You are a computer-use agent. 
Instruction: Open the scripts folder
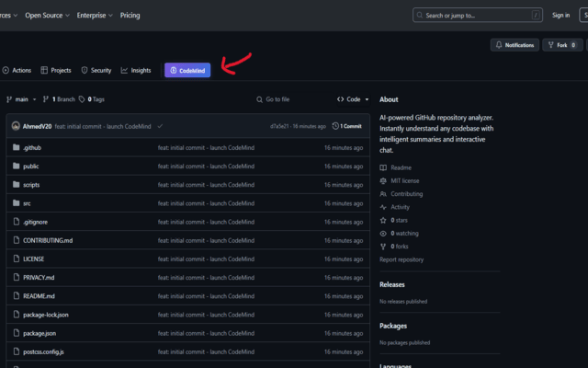(x=31, y=185)
